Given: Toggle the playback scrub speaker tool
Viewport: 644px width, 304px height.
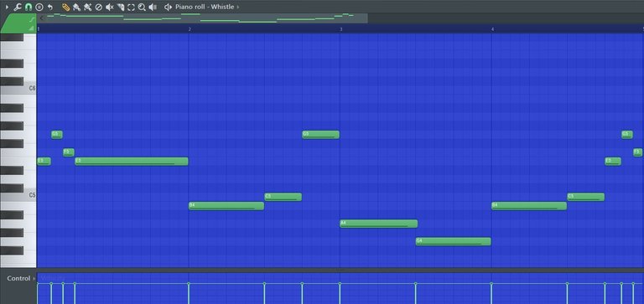Looking at the screenshot, I should [x=153, y=7].
